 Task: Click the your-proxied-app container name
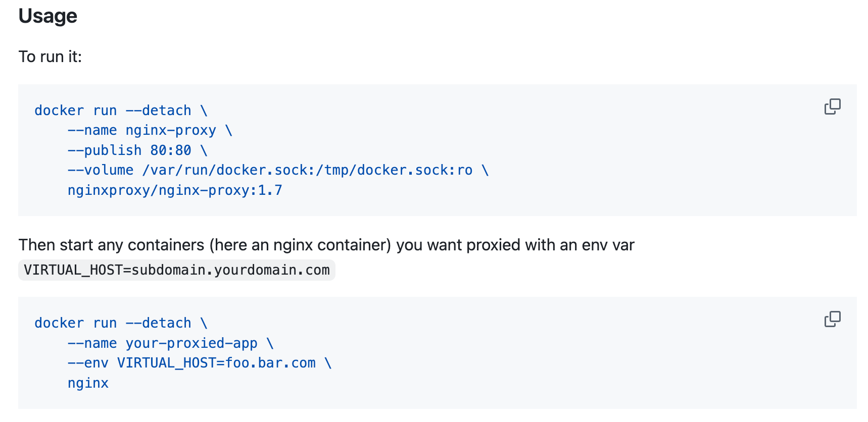click(191, 343)
